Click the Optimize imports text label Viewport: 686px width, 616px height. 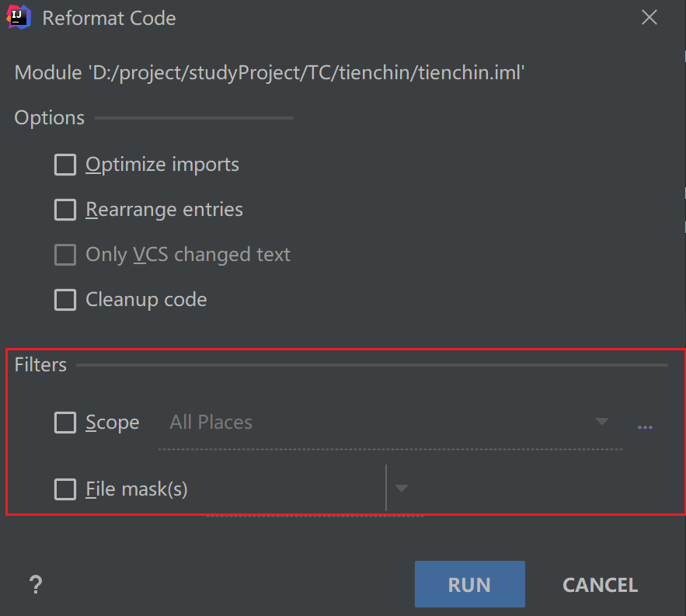coord(162,165)
